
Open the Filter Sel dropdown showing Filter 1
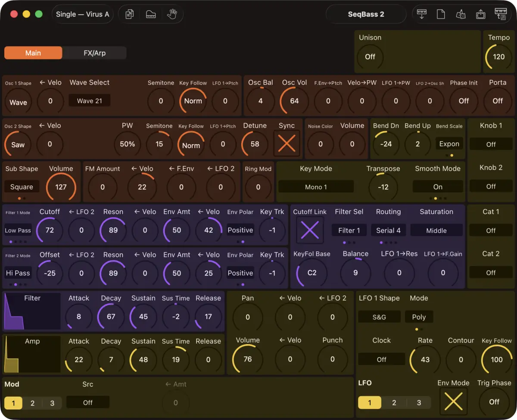(x=349, y=230)
